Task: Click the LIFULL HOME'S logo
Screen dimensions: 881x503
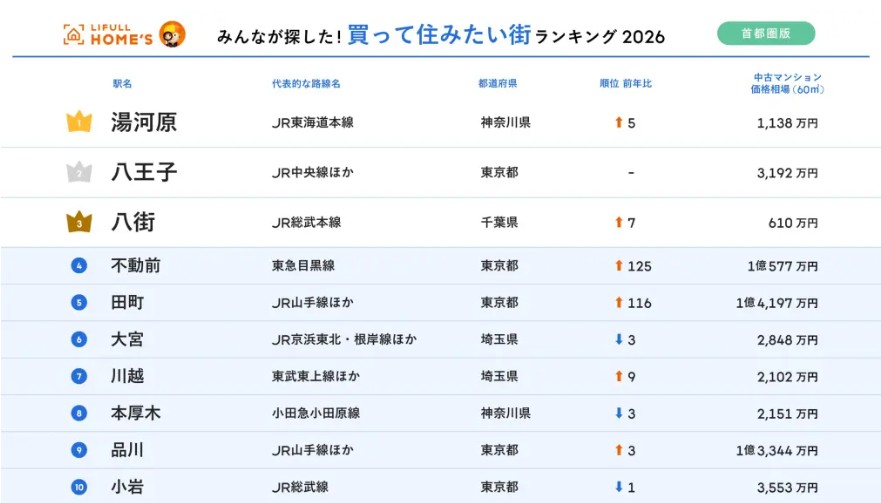Action: click(107, 35)
